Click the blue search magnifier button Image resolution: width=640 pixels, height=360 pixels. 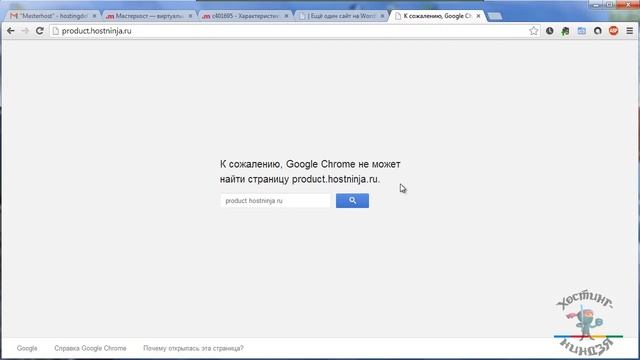[352, 200]
